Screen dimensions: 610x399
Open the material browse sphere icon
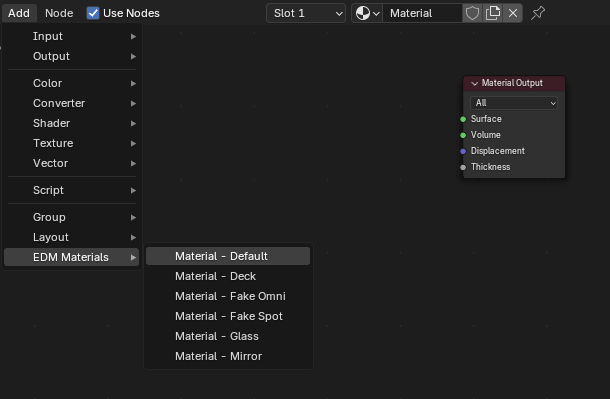[x=367, y=13]
